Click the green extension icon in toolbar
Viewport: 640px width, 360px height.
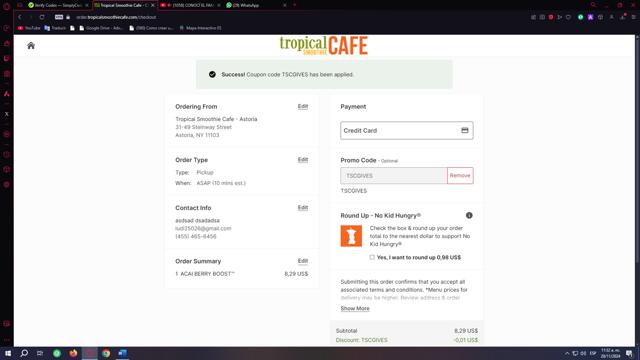(x=580, y=17)
